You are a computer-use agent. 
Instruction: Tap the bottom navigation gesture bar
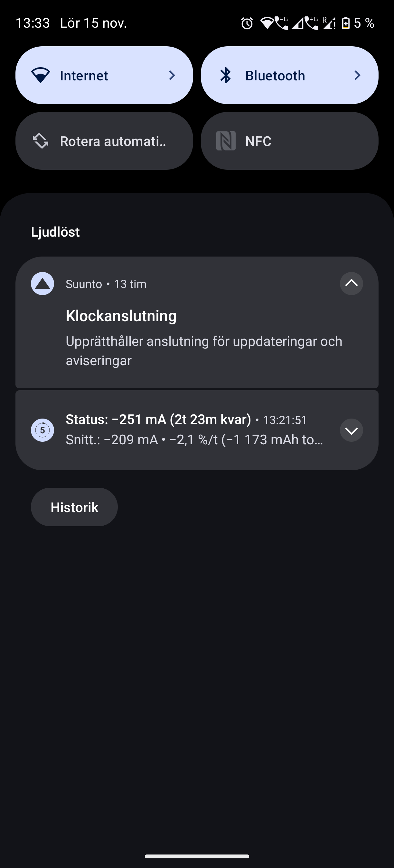tap(197, 856)
